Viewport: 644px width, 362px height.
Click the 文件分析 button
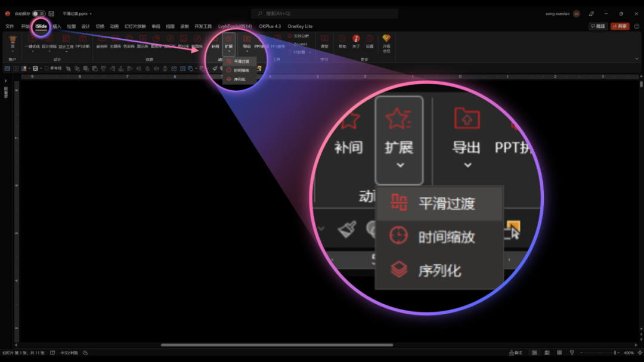click(298, 36)
